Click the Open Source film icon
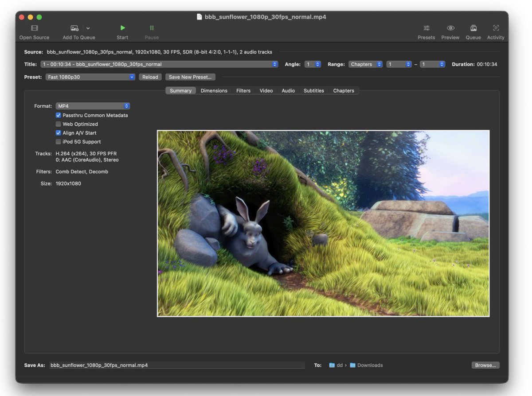 tap(34, 28)
